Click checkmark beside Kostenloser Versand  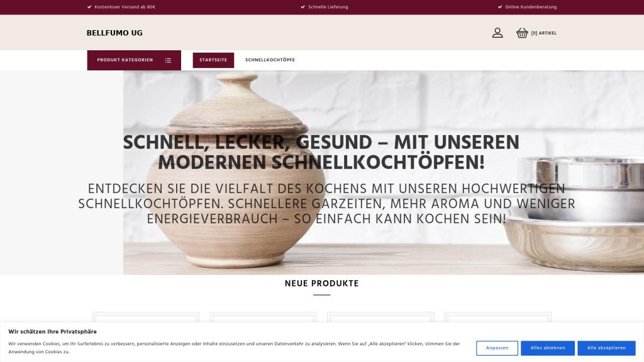[89, 7]
